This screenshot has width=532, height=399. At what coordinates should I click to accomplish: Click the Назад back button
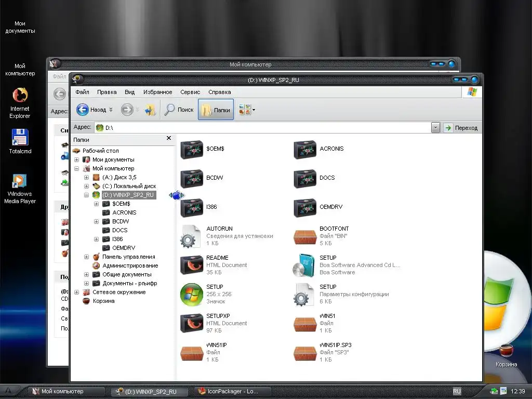coord(91,110)
